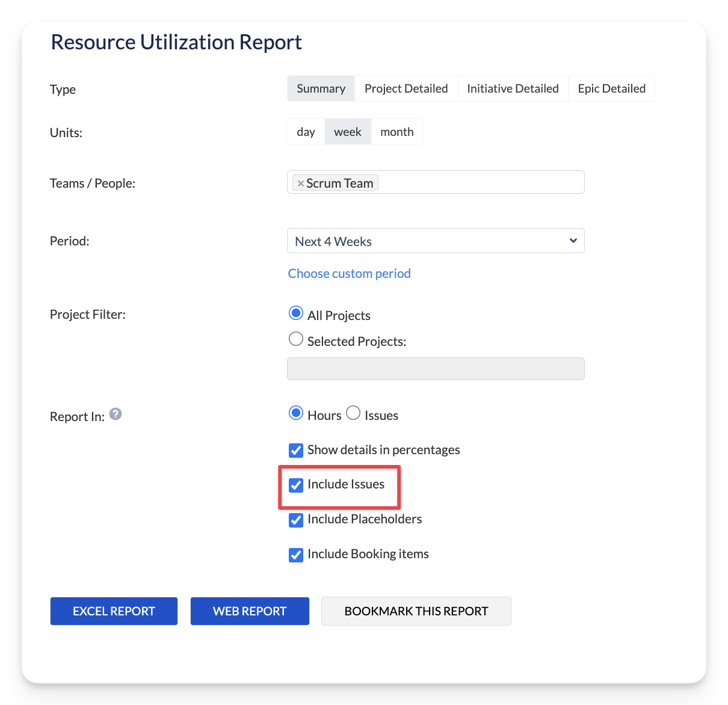728x705 pixels.
Task: Choose Initiative Detailed report type
Action: (513, 88)
